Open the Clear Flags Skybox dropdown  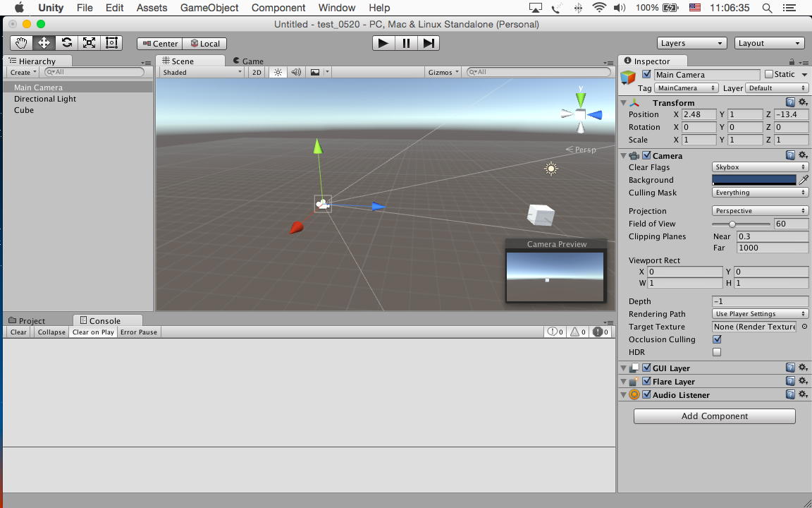(x=759, y=167)
